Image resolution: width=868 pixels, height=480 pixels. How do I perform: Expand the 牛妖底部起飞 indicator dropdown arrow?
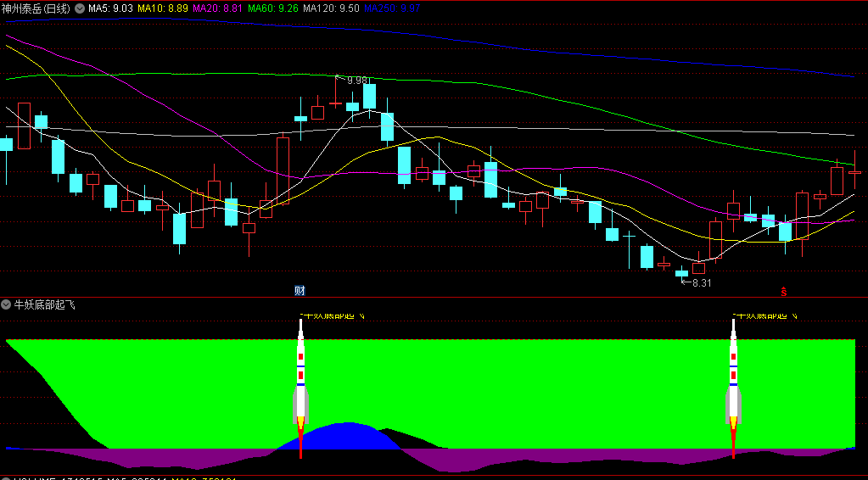click(x=6, y=304)
